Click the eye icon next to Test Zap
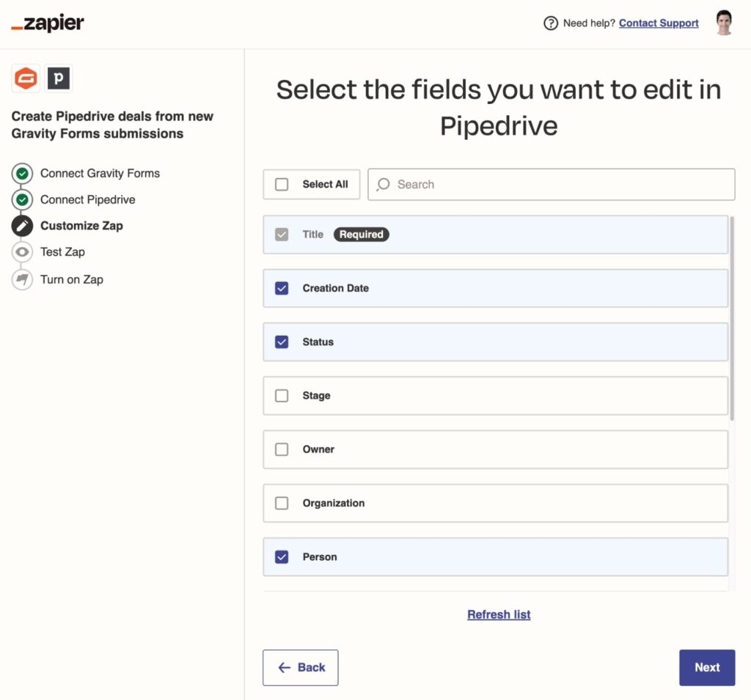 tap(22, 252)
